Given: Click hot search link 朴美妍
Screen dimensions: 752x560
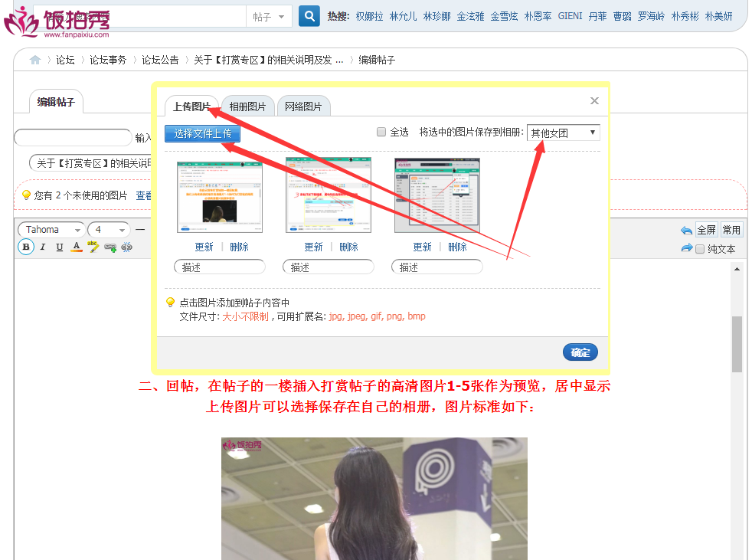Looking at the screenshot, I should 718,16.
